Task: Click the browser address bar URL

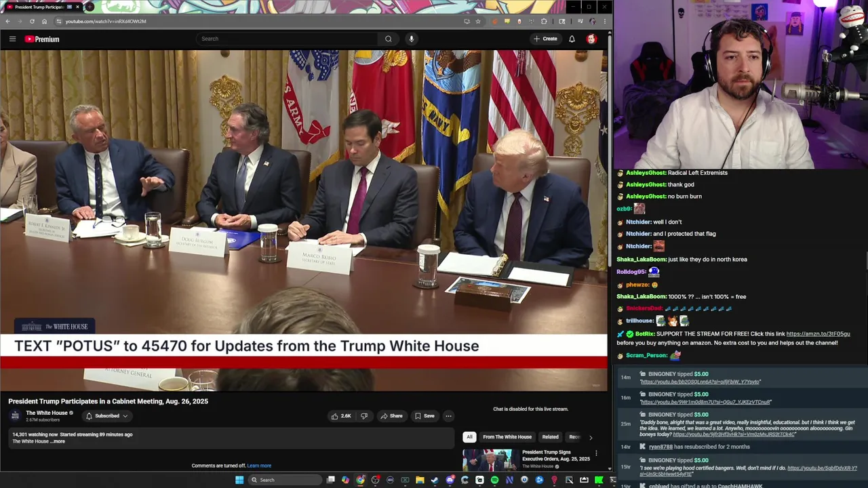Action: click(106, 21)
